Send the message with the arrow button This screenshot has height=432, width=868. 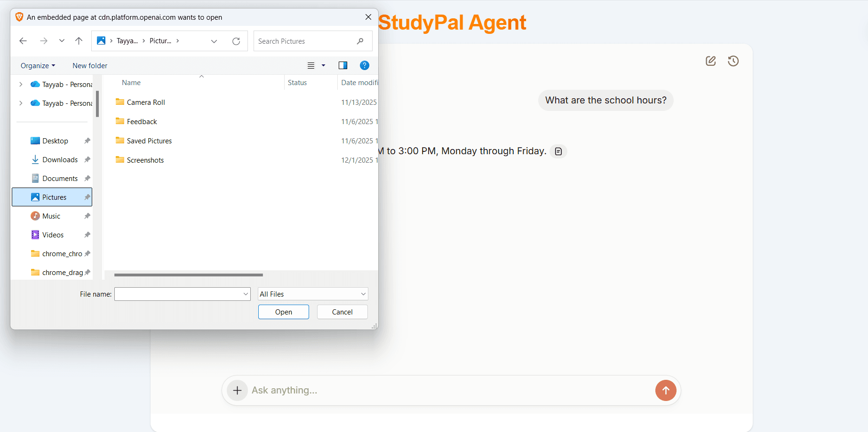(x=666, y=390)
